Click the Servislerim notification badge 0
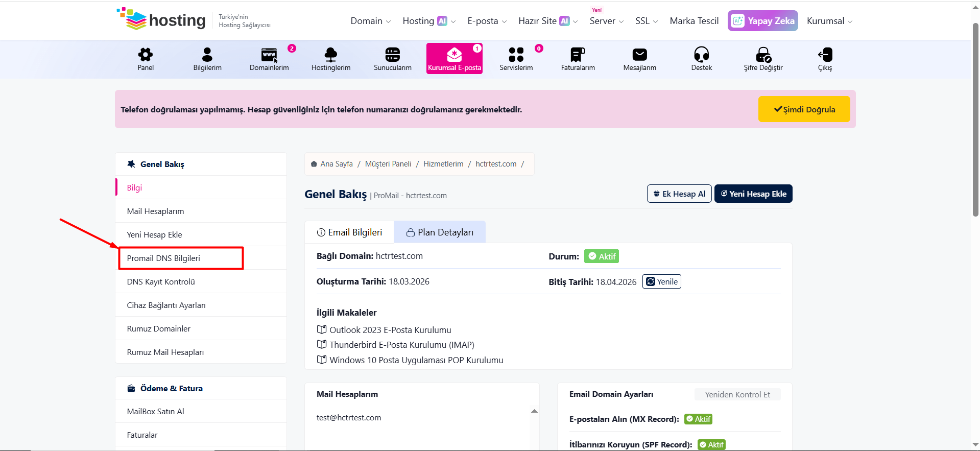The height and width of the screenshot is (451, 980). [539, 48]
